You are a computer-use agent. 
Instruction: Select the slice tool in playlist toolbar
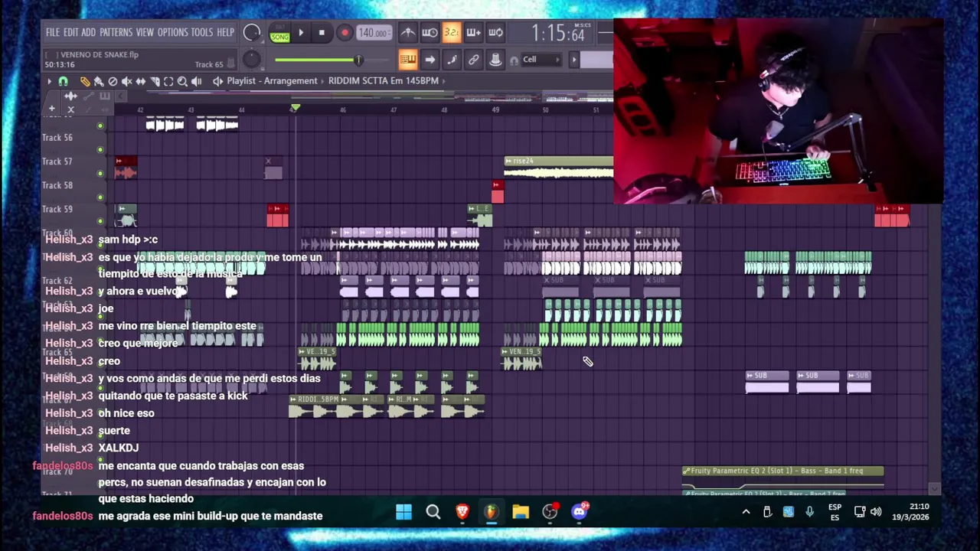155,81
